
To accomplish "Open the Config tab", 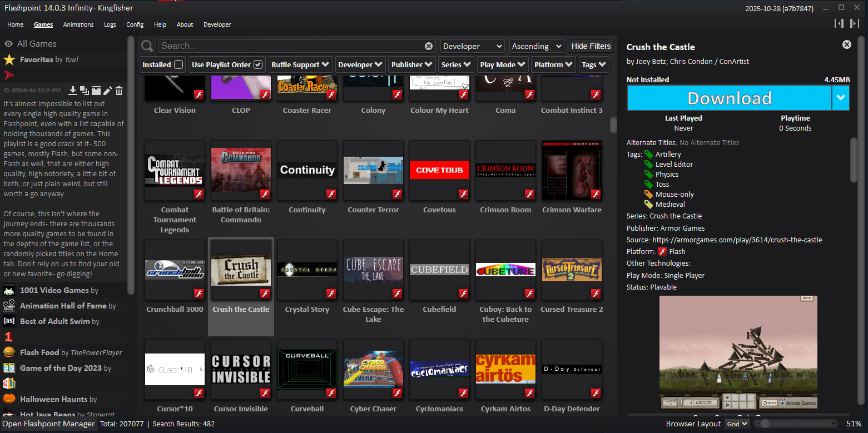I will 135,24.
